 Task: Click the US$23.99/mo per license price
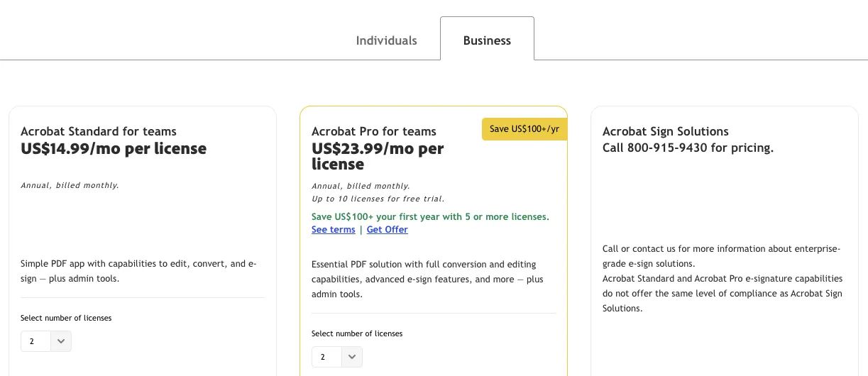[x=377, y=156]
